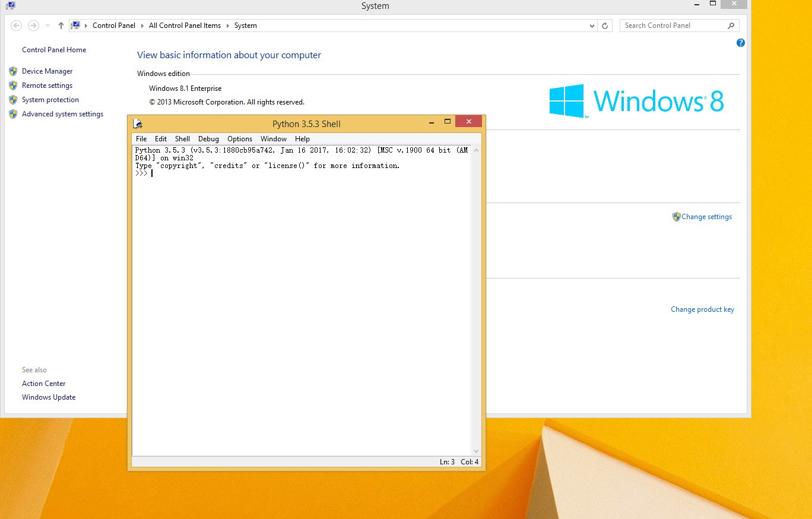The image size is (812, 519).
Task: Click the Windows 8 logo
Action: 636,101
